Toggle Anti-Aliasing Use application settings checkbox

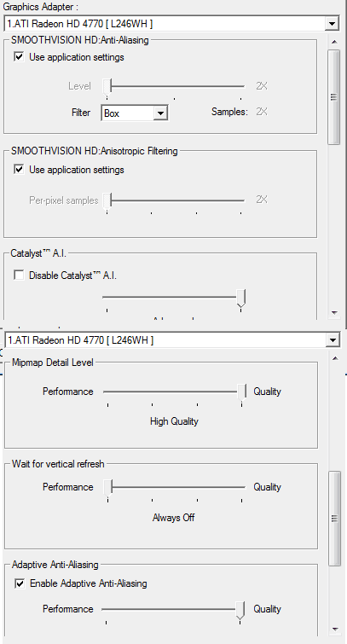(19, 56)
